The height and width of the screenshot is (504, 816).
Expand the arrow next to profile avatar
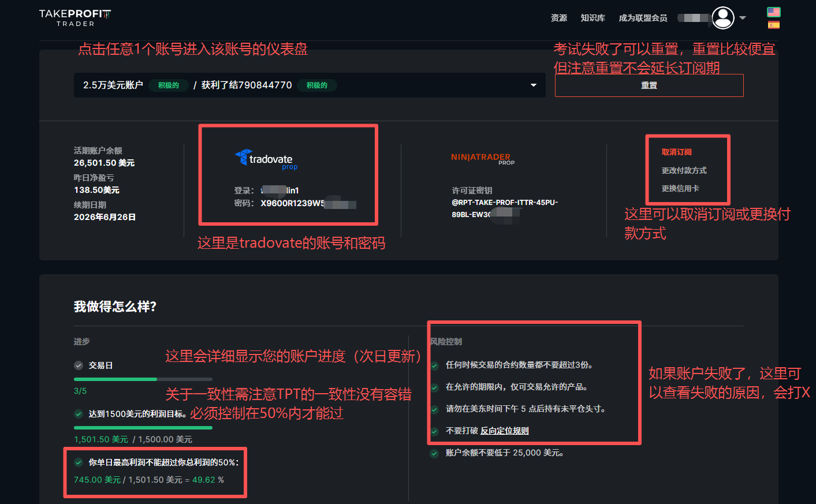[743, 18]
